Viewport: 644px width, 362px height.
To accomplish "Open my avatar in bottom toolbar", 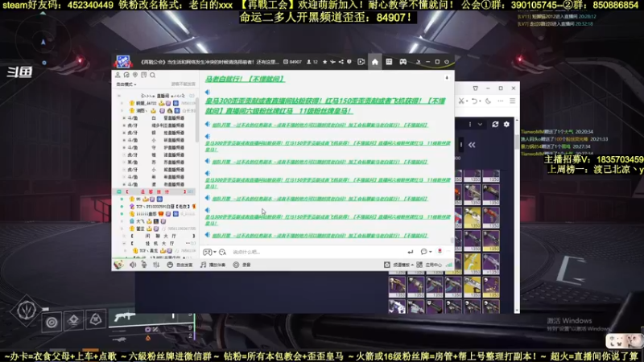I will 118,265.
